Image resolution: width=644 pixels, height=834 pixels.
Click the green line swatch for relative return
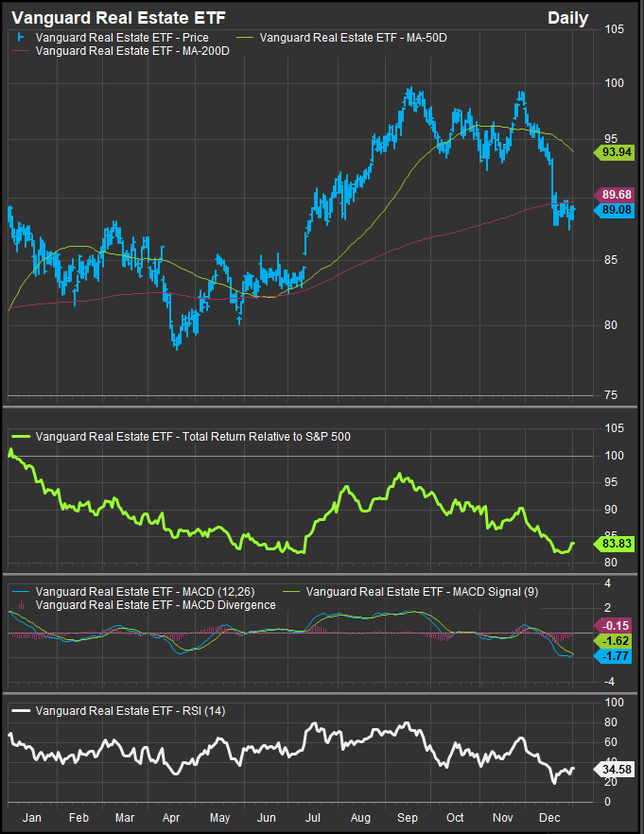[23, 437]
